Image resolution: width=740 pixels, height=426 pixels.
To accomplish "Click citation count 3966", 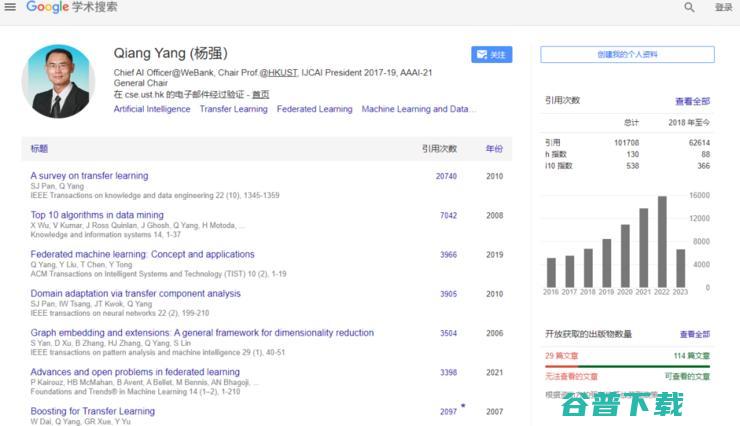I will pyautogui.click(x=448, y=254).
